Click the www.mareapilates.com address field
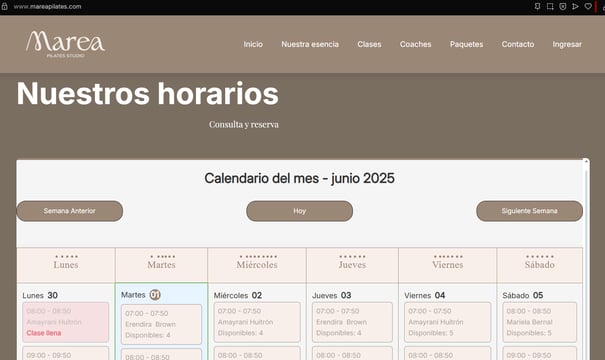605x360 pixels. point(47,7)
